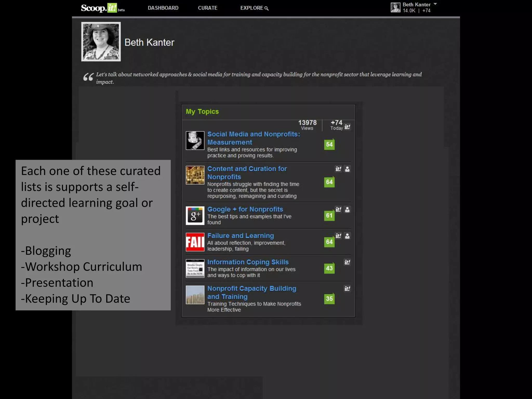
Task: Open the Curate menu item
Action: coord(208,8)
